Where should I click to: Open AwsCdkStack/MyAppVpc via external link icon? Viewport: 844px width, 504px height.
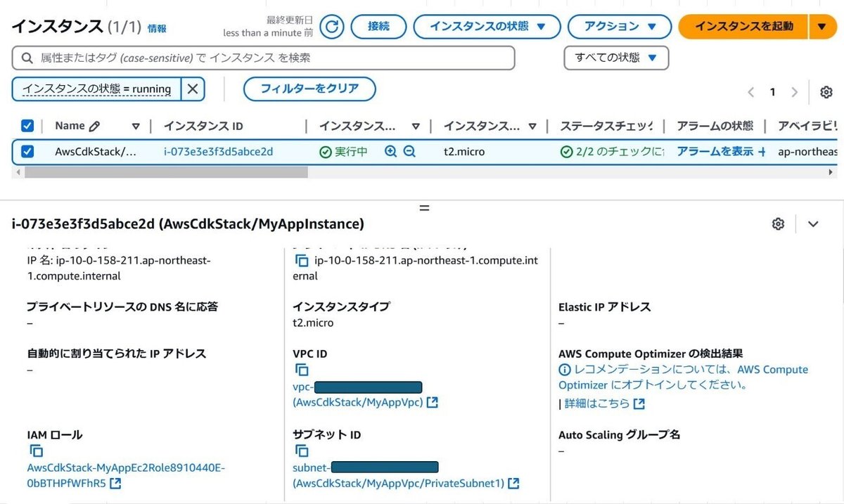(433, 402)
